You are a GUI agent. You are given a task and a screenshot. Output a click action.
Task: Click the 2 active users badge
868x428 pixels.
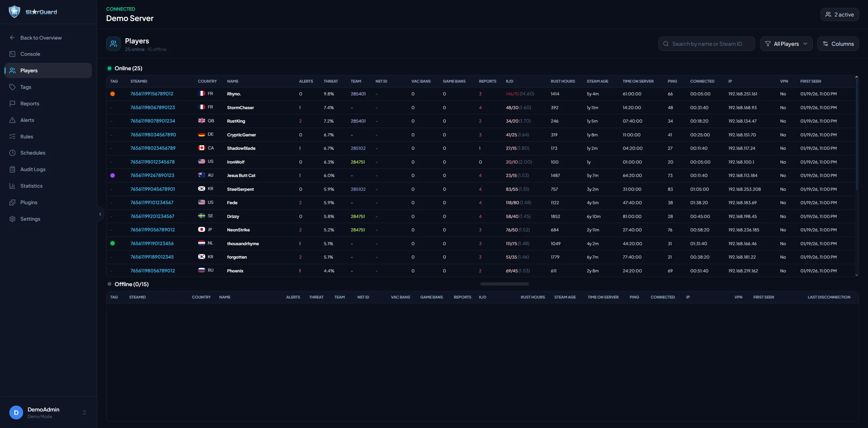(x=839, y=14)
